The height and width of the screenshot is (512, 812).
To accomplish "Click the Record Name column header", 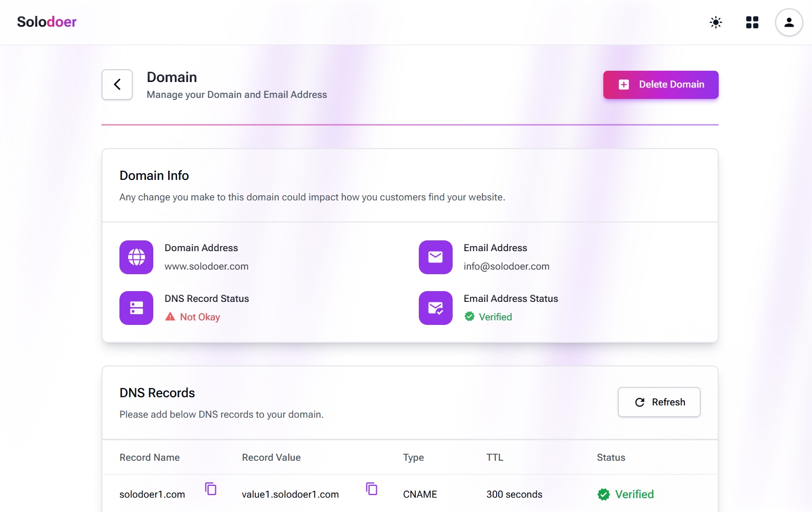I will click(150, 458).
